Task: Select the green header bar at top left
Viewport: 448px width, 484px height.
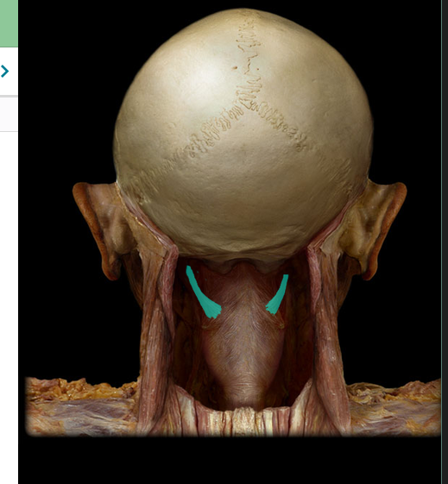Action: (9, 23)
